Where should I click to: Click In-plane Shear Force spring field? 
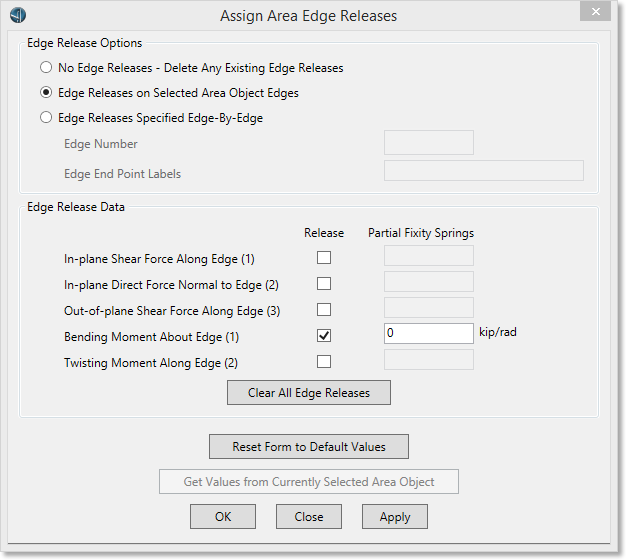pyautogui.click(x=429, y=255)
